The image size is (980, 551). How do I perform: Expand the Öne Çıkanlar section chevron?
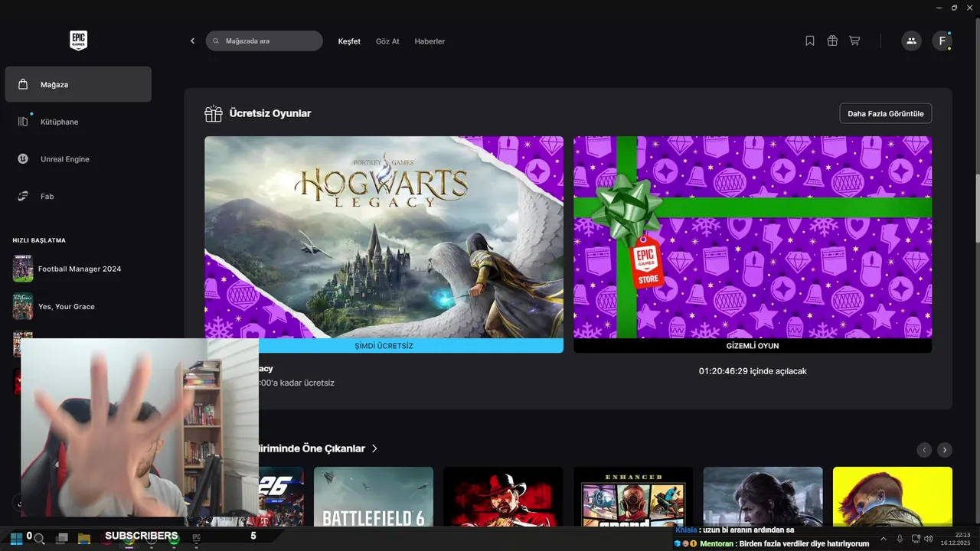pos(374,448)
